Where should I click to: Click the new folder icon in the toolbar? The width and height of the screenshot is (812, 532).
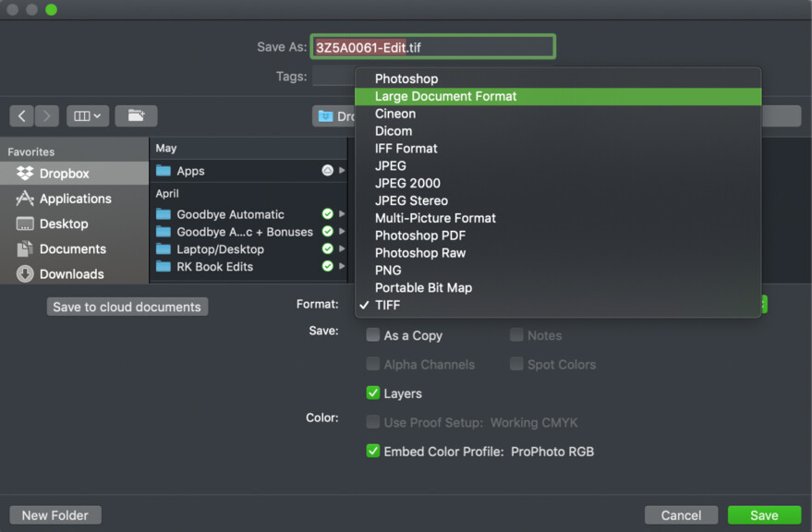pos(136,115)
